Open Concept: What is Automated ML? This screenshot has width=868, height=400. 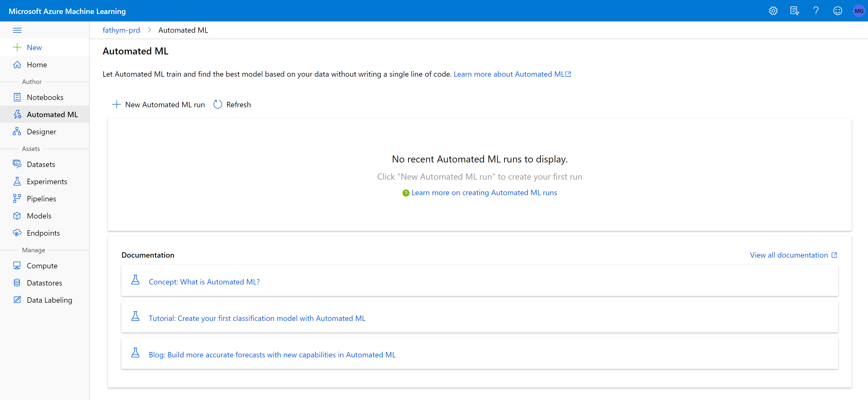click(204, 282)
